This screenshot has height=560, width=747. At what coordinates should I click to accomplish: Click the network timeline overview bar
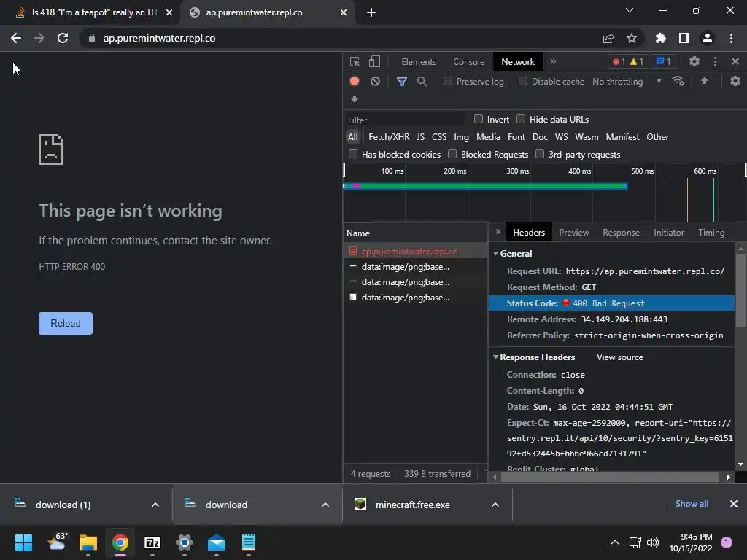click(x=485, y=186)
